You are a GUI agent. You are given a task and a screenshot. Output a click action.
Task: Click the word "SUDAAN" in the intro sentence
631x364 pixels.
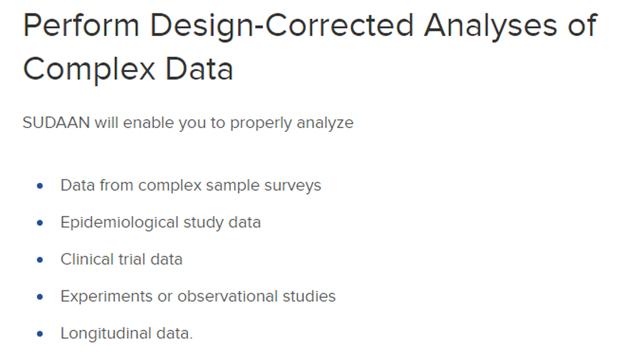tap(56, 122)
